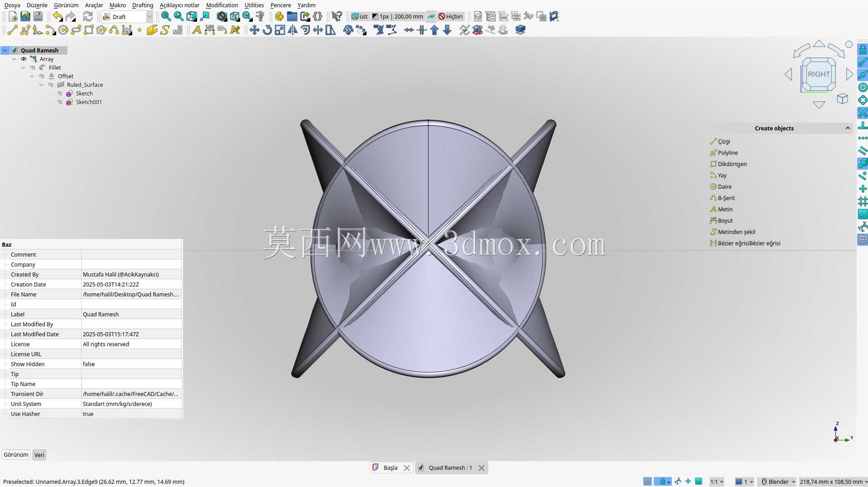This screenshot has height=487, width=868.
Task: Collapse the Array tree node
Action: (14, 59)
